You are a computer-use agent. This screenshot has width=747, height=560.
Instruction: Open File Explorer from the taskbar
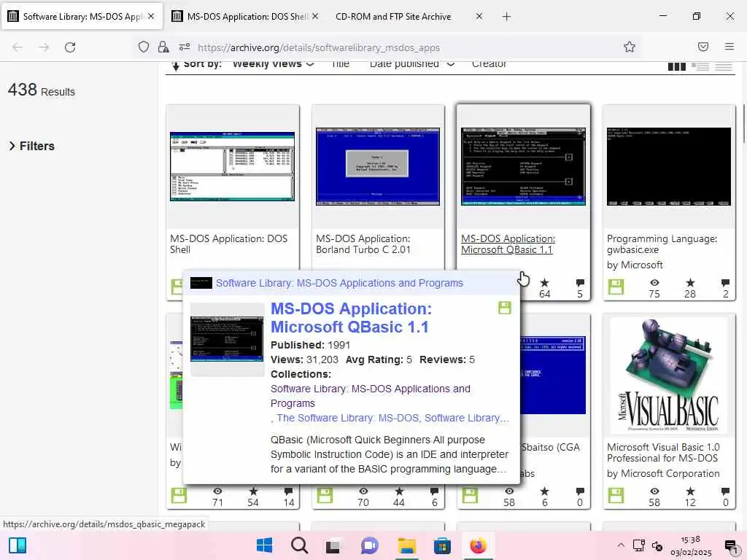click(x=407, y=545)
